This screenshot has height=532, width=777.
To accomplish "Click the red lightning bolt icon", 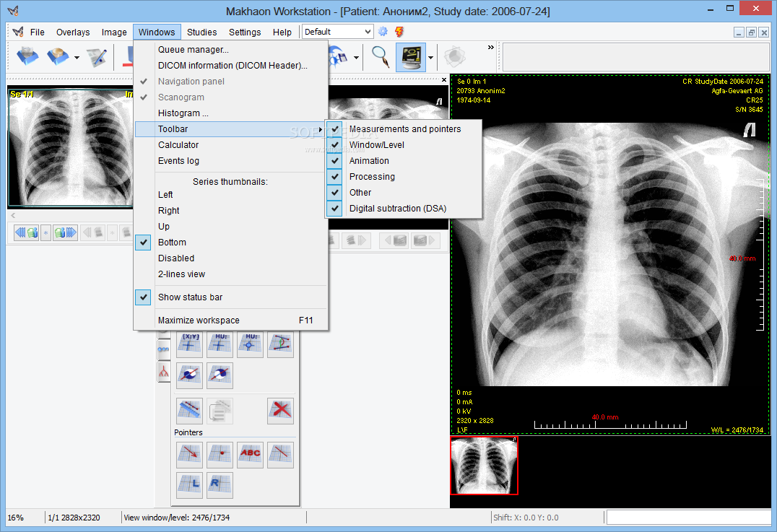I will coord(399,32).
